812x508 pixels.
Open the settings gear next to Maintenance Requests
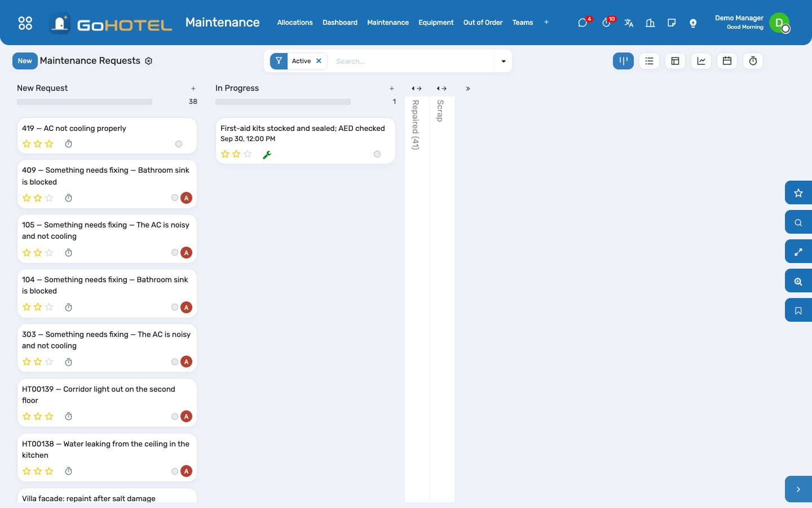(x=149, y=61)
